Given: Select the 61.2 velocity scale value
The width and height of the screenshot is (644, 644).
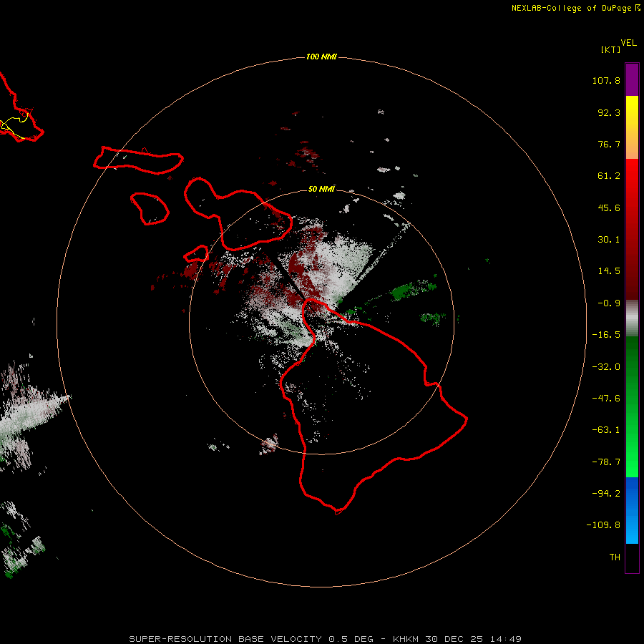Looking at the screenshot, I should tap(609, 176).
